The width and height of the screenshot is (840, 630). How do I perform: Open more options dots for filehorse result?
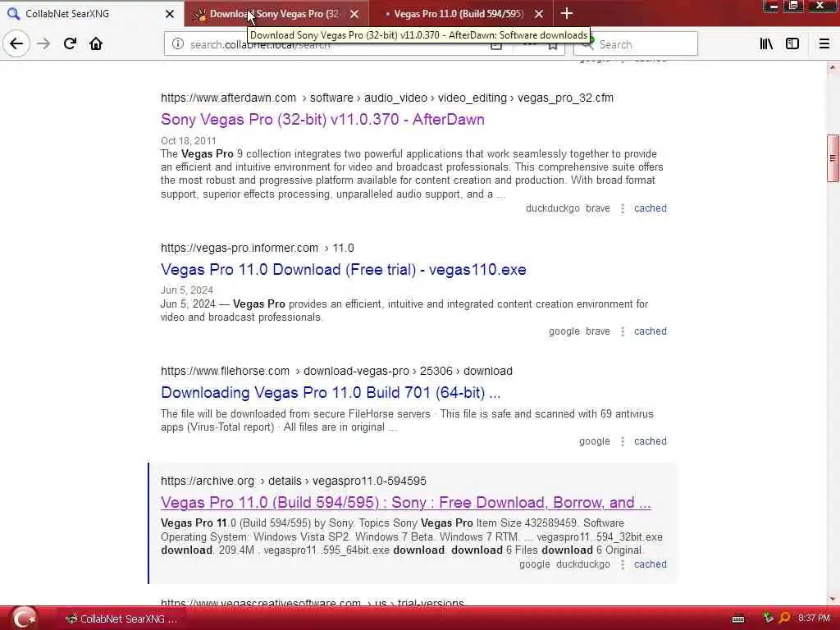coord(623,441)
